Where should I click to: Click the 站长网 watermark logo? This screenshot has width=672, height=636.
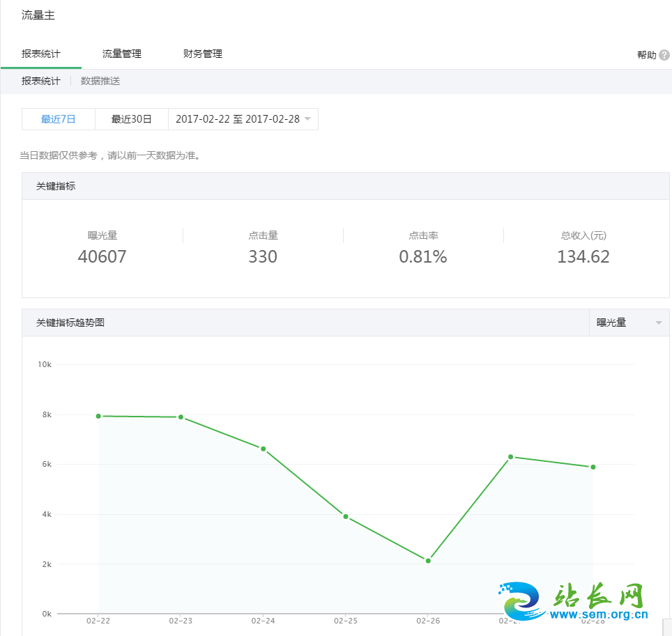pos(576,602)
